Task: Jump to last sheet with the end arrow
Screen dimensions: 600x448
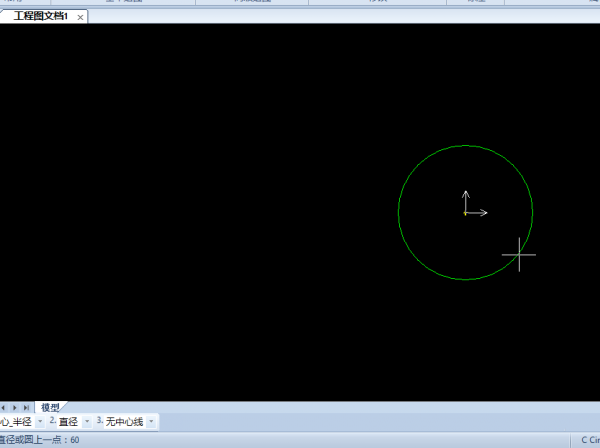Action: coord(26,408)
